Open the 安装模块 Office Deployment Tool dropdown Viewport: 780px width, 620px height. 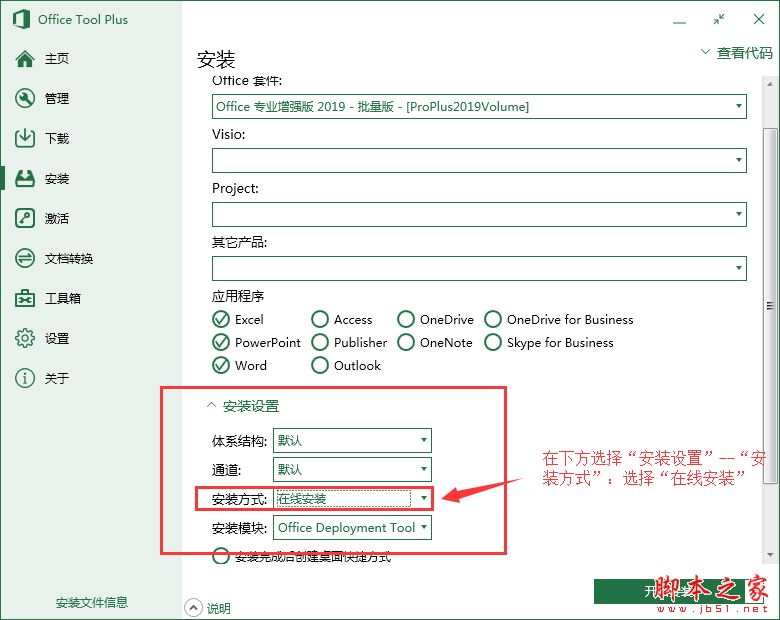pos(352,527)
